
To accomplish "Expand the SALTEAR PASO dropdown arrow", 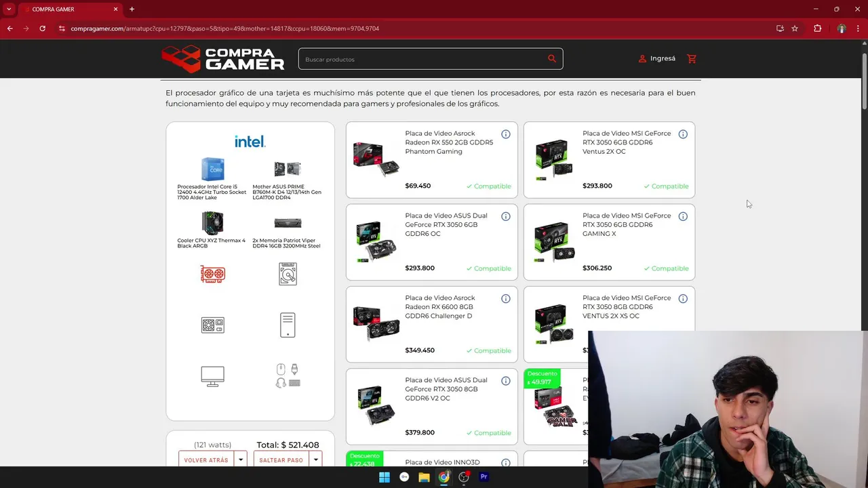I will 315,460.
